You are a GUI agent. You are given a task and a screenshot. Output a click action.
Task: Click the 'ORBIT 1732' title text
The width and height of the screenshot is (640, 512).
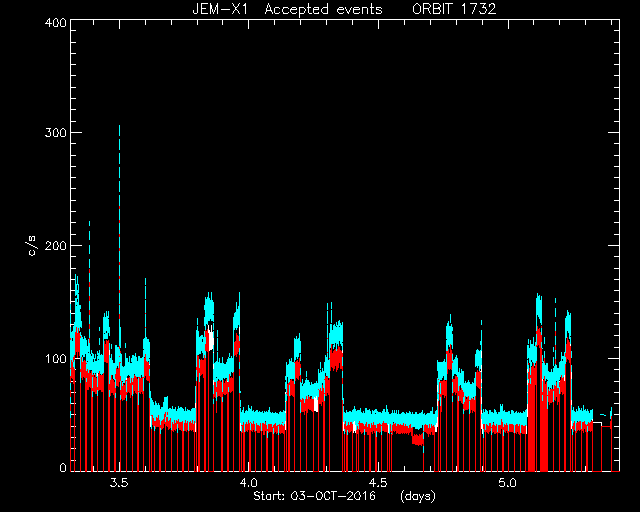(x=454, y=9)
